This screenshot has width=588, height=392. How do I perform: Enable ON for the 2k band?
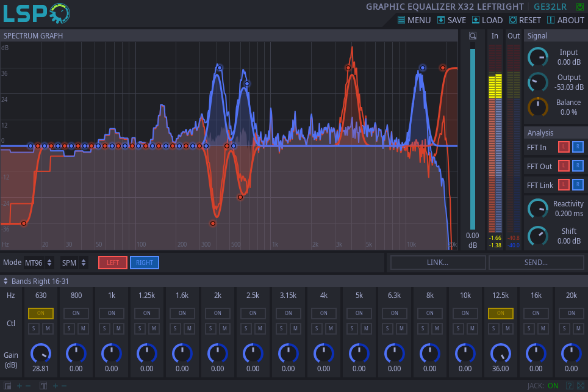point(218,313)
